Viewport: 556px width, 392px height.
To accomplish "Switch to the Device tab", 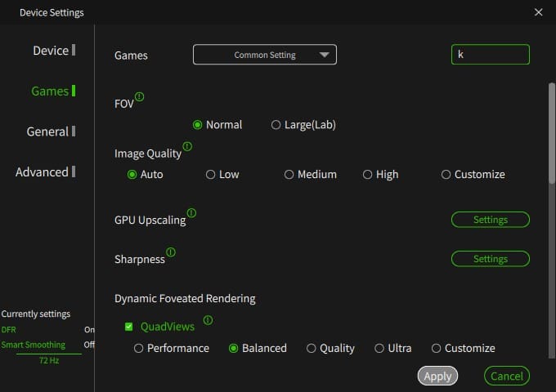I will coord(51,51).
